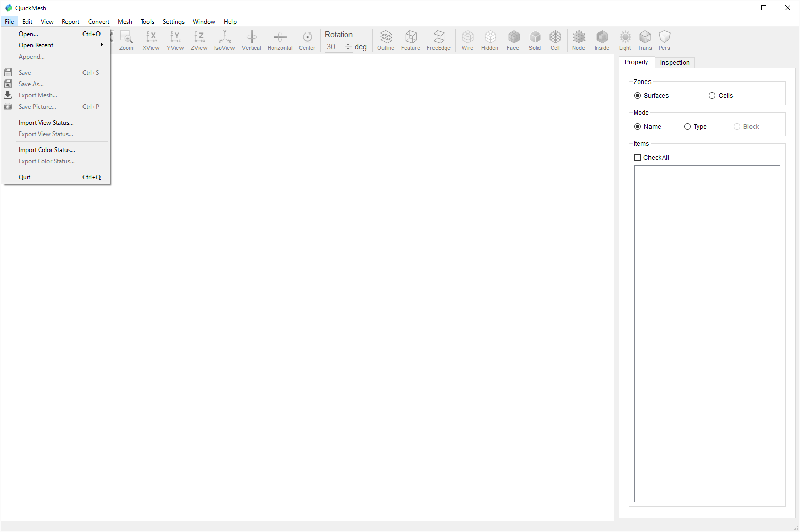This screenshot has height=532, width=800.
Task: Click the Rotation degrees input field
Action: tap(335, 47)
